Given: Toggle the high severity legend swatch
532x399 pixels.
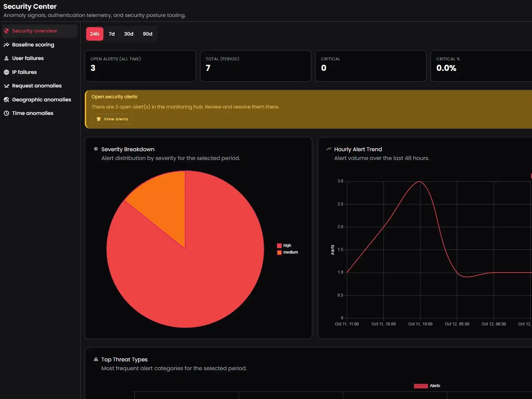Looking at the screenshot, I should click(279, 245).
